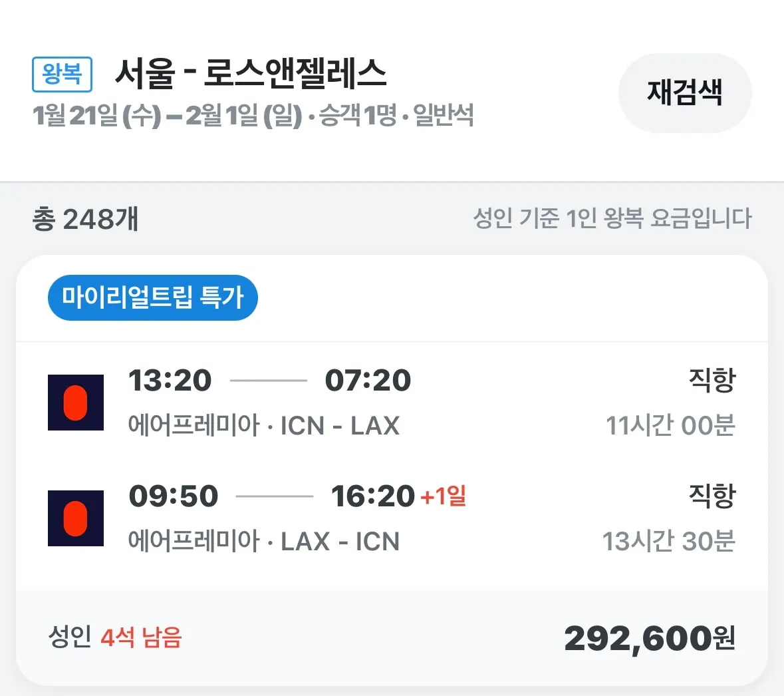Select the 마이리얼트립 특가 deal badge
The height and width of the screenshot is (696, 784).
tap(152, 298)
